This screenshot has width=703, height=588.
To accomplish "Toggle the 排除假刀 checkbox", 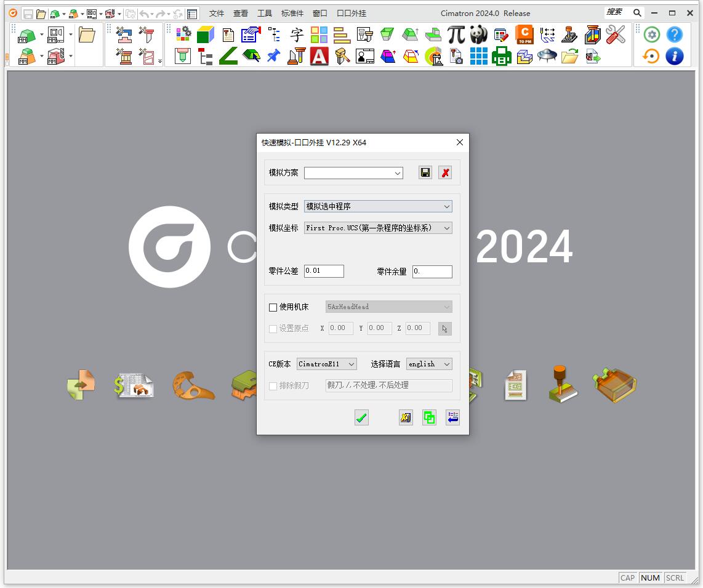I will click(x=273, y=386).
